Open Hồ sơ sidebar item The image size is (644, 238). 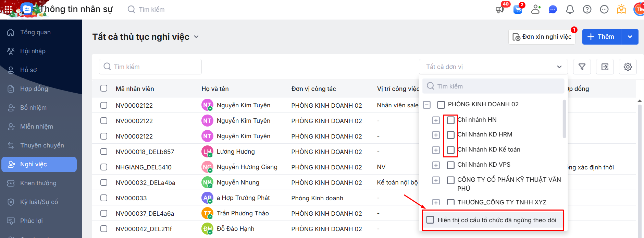(39, 70)
